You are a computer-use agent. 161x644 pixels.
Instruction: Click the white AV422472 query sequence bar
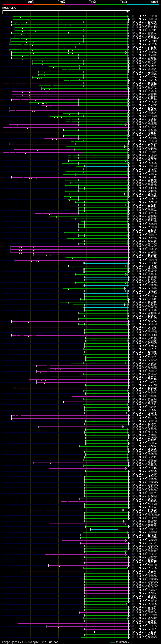click(66, 10)
